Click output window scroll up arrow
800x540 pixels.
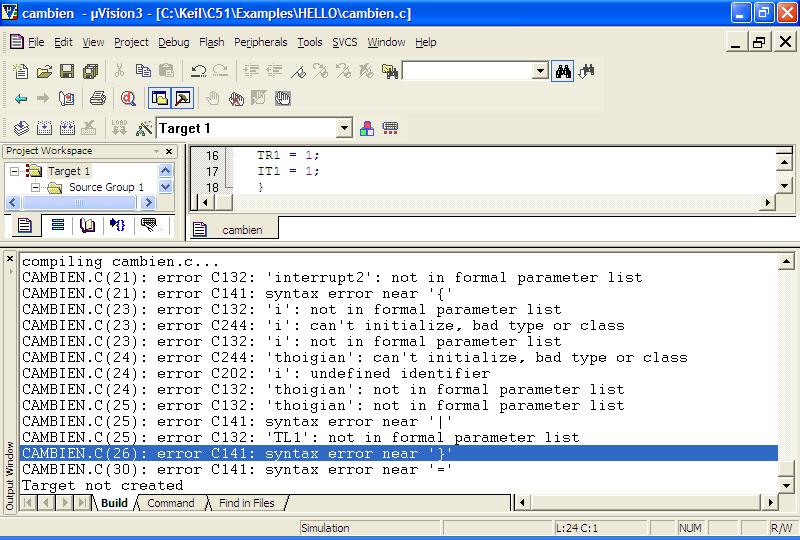tap(786, 262)
